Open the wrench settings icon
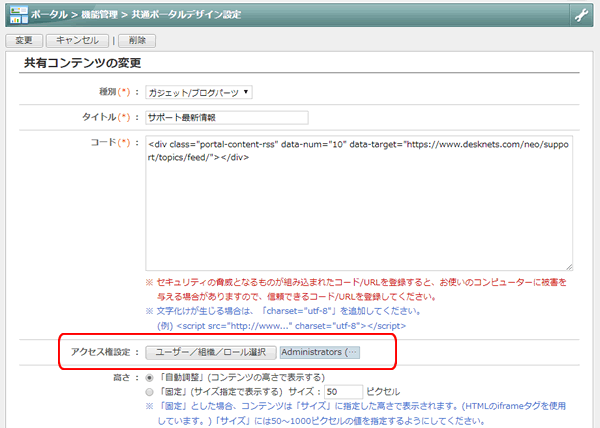The width and height of the screenshot is (600, 428). pos(580,15)
